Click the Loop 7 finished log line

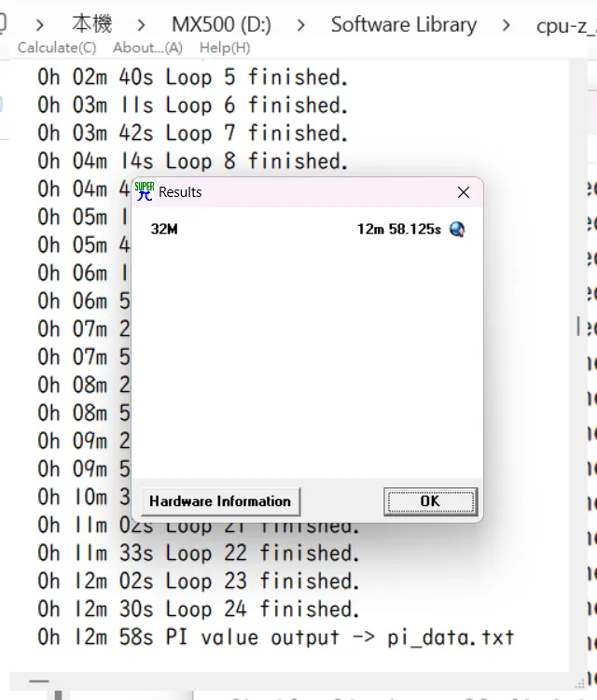click(x=193, y=133)
